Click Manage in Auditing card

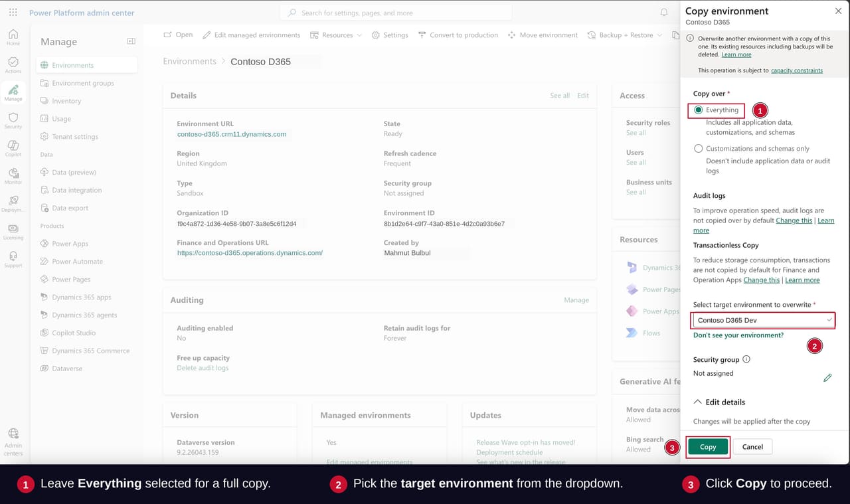click(576, 300)
